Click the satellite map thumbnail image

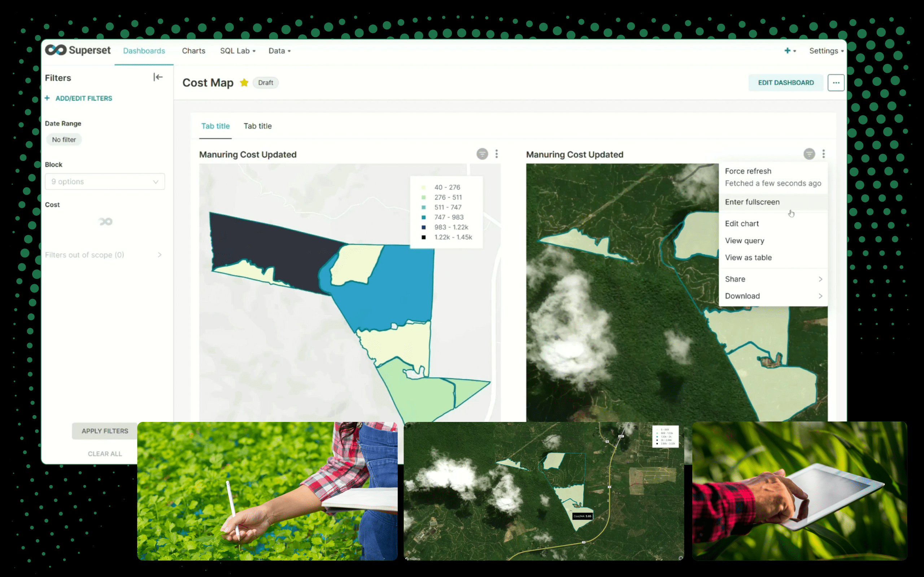(543, 491)
